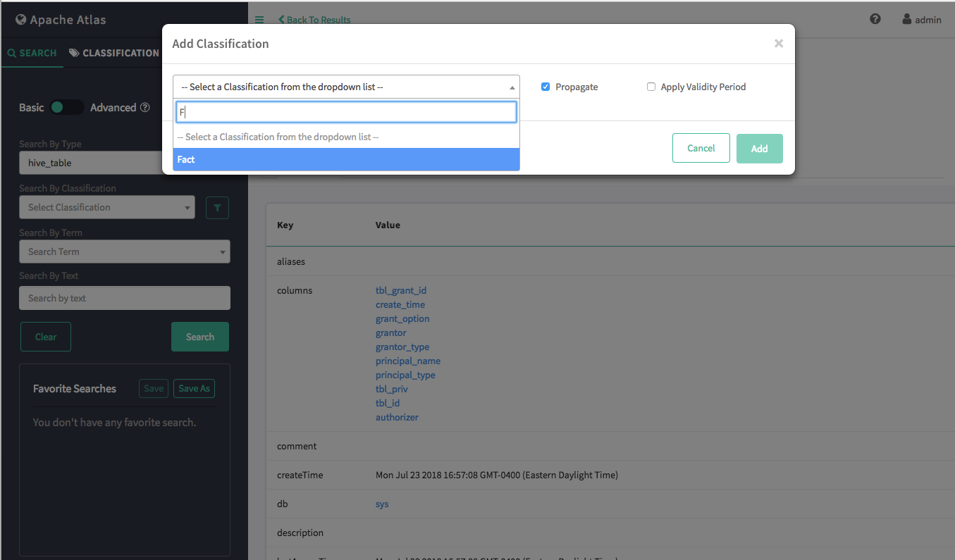Open the tbl_grant_id column link

point(401,290)
